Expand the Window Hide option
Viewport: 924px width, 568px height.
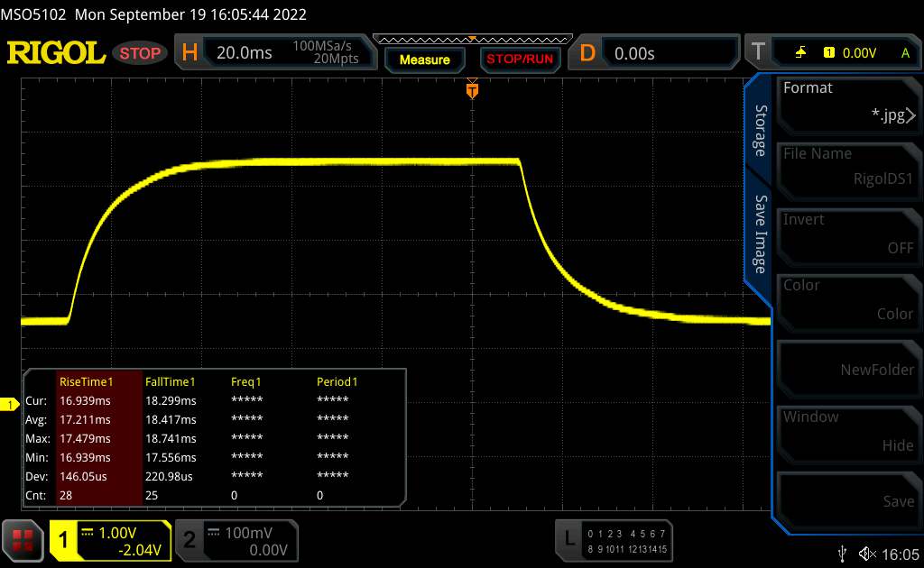click(x=847, y=431)
